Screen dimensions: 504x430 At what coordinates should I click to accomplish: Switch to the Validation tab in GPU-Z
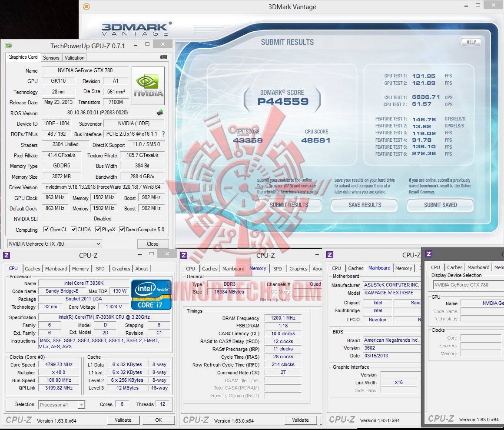[x=75, y=57]
